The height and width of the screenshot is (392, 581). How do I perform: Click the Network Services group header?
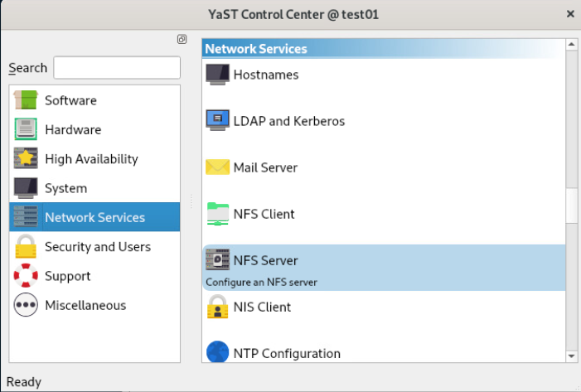pos(384,49)
